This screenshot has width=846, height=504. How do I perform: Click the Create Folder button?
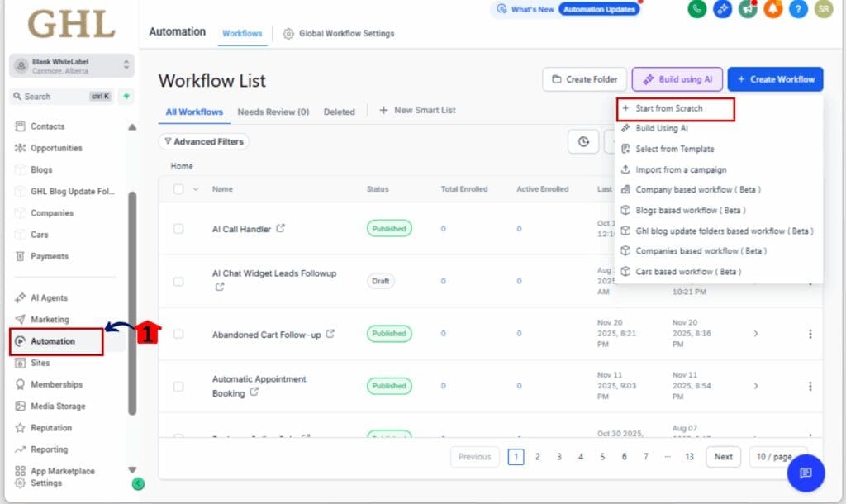pos(584,79)
